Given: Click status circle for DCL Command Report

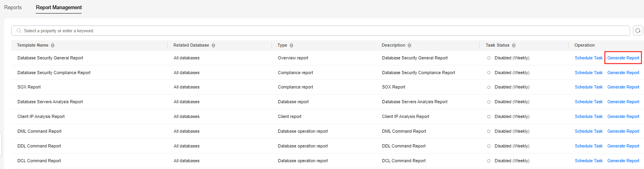Looking at the screenshot, I should (x=489, y=161).
